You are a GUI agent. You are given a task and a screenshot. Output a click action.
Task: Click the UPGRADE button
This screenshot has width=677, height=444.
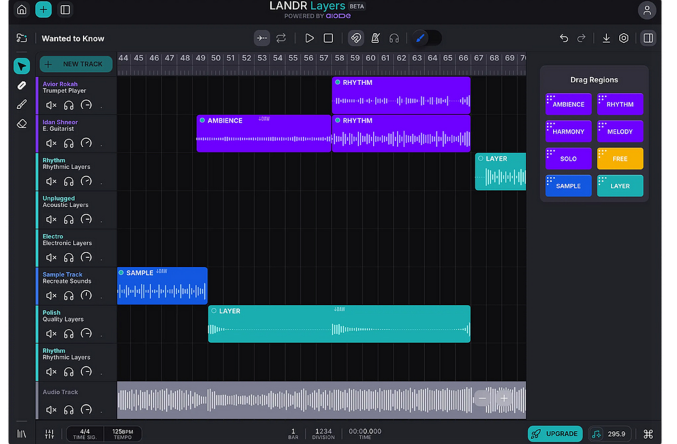(x=555, y=434)
